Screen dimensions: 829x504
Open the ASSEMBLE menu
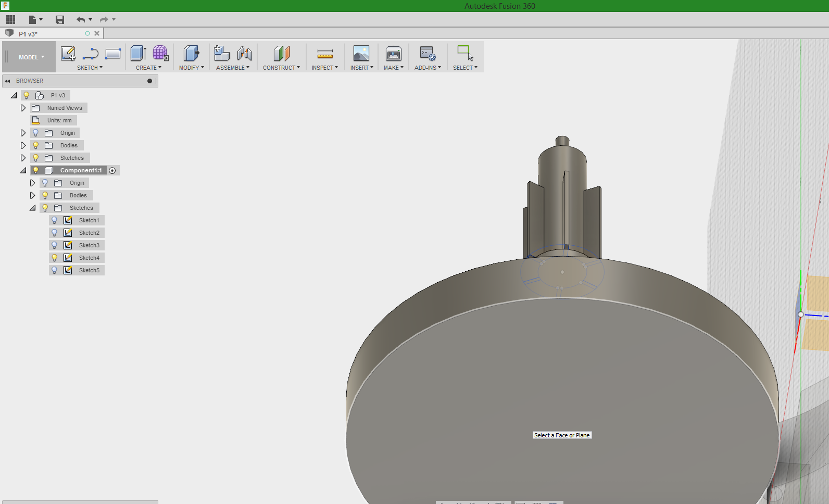tap(233, 68)
